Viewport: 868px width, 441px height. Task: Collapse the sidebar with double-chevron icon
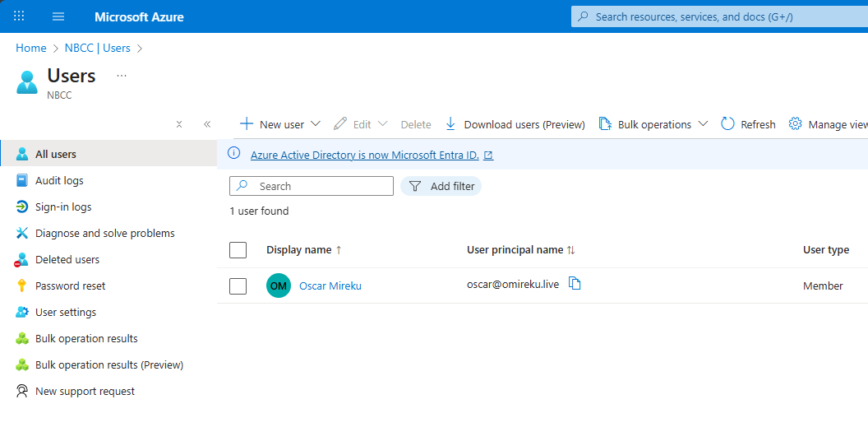coord(207,124)
